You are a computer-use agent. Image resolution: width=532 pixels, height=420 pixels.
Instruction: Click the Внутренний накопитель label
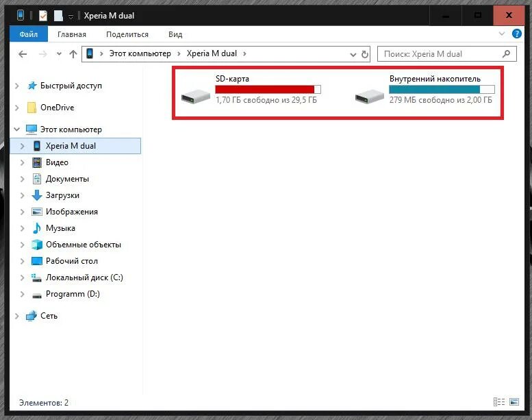pyautogui.click(x=435, y=79)
